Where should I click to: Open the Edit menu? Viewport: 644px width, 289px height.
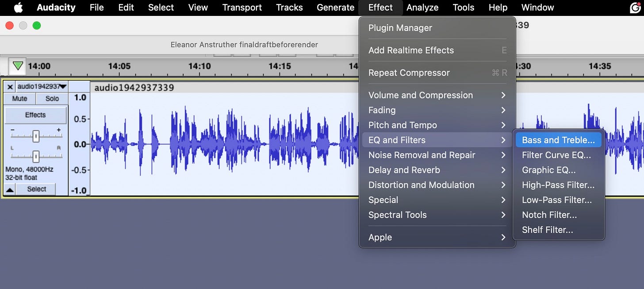126,8
